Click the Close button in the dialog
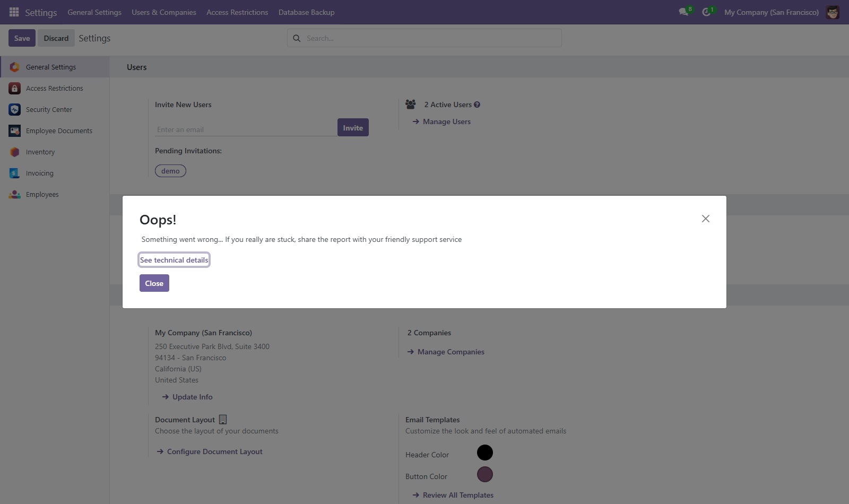849x504 pixels. click(x=154, y=283)
